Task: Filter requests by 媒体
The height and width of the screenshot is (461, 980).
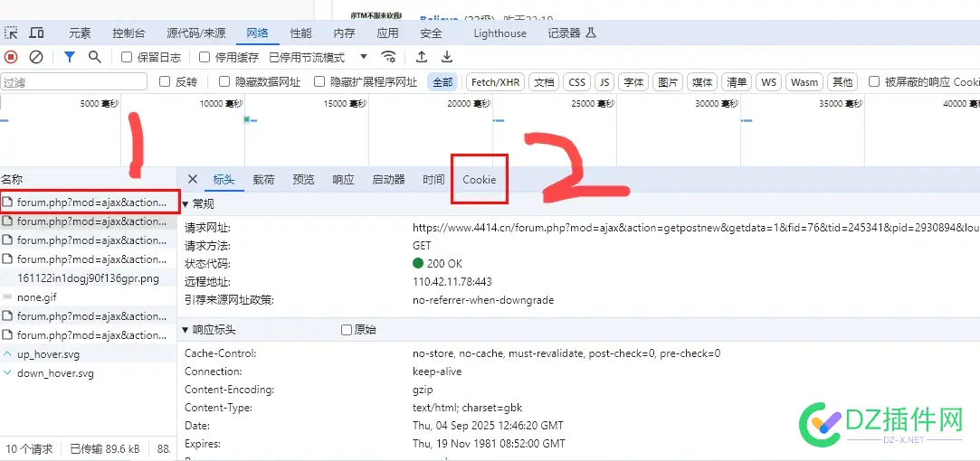Action: pyautogui.click(x=702, y=82)
